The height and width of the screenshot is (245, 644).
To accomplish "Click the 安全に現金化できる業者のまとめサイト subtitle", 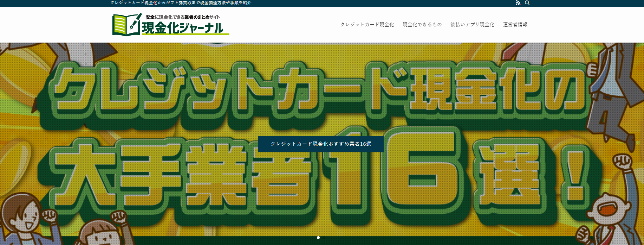I will tap(183, 17).
